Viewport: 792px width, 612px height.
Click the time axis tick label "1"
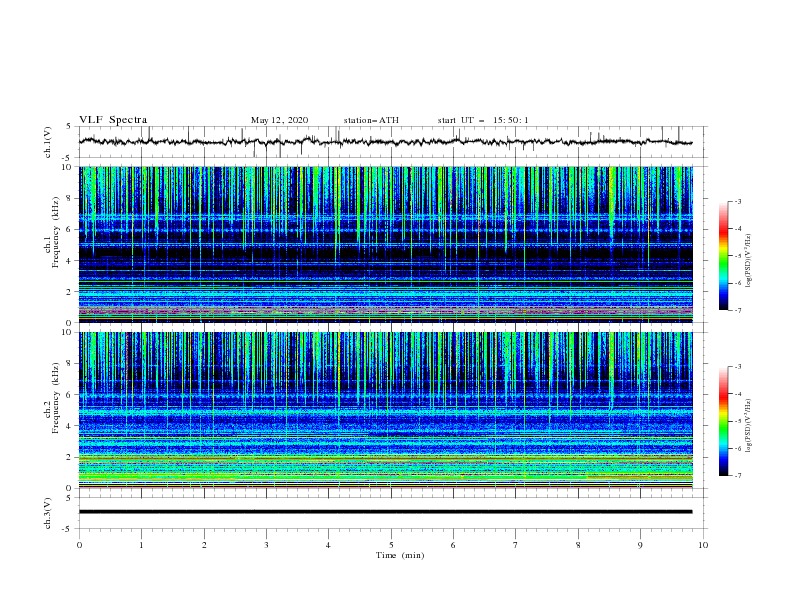click(x=141, y=545)
